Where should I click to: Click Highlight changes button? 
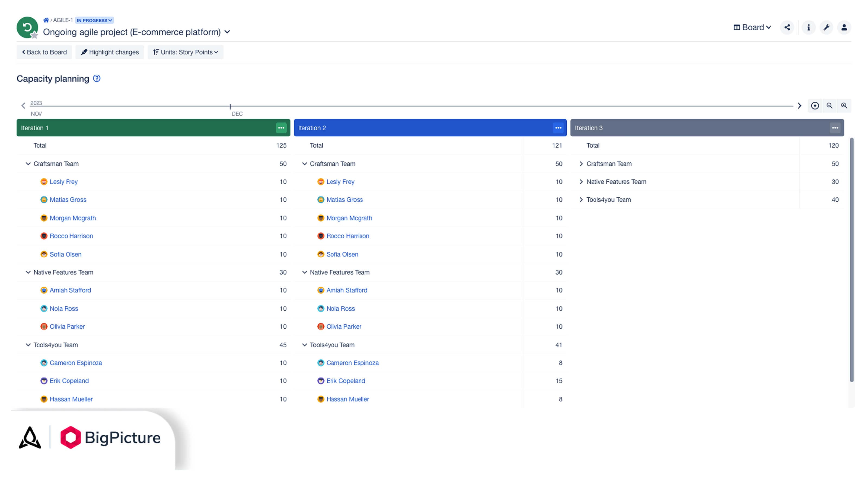tap(110, 52)
